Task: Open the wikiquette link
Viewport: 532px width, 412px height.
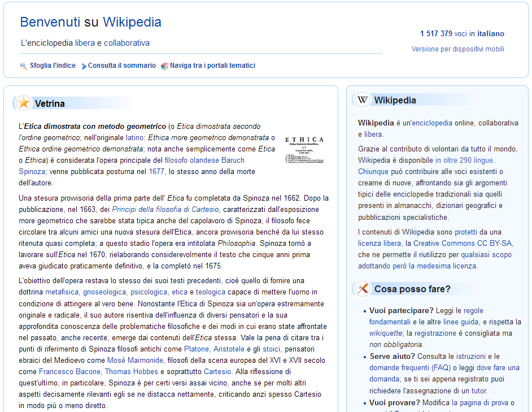Action: tap(386, 333)
